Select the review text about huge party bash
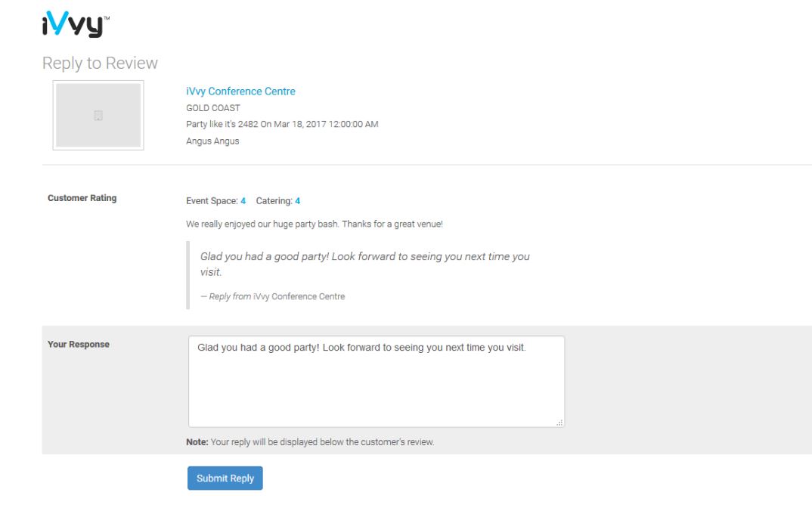 coord(315,224)
